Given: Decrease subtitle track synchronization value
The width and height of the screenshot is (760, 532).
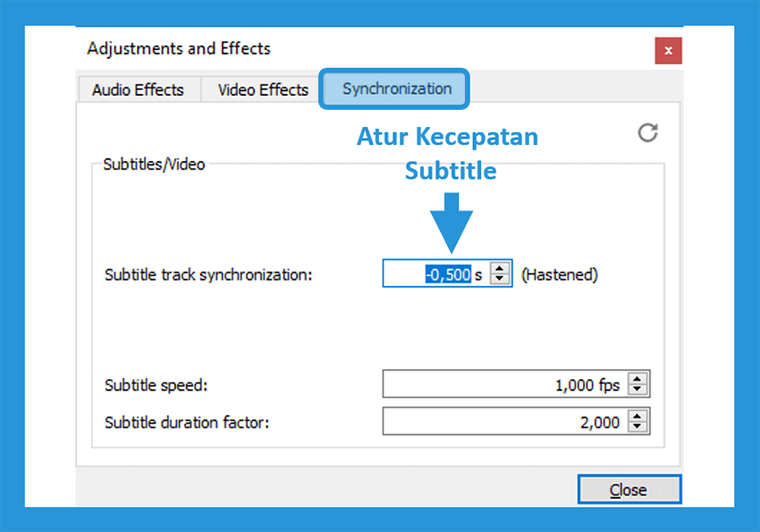Looking at the screenshot, I should tap(500, 279).
